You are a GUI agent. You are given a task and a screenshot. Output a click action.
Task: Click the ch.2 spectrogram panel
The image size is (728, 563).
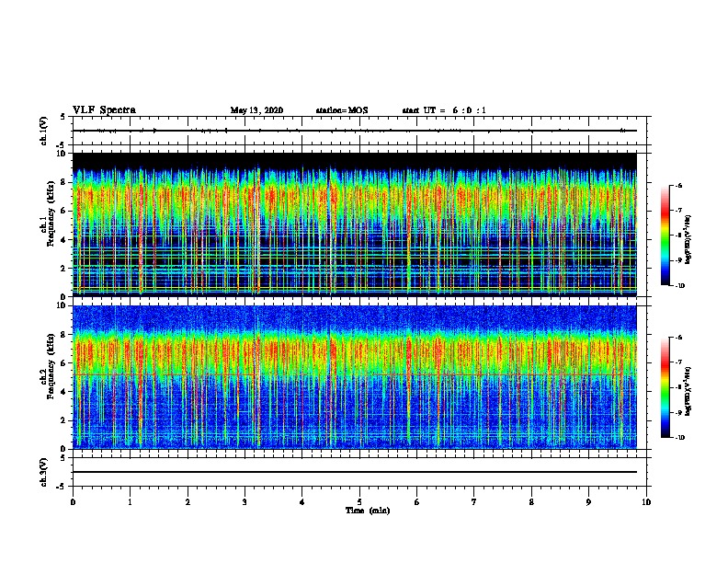(x=355, y=377)
